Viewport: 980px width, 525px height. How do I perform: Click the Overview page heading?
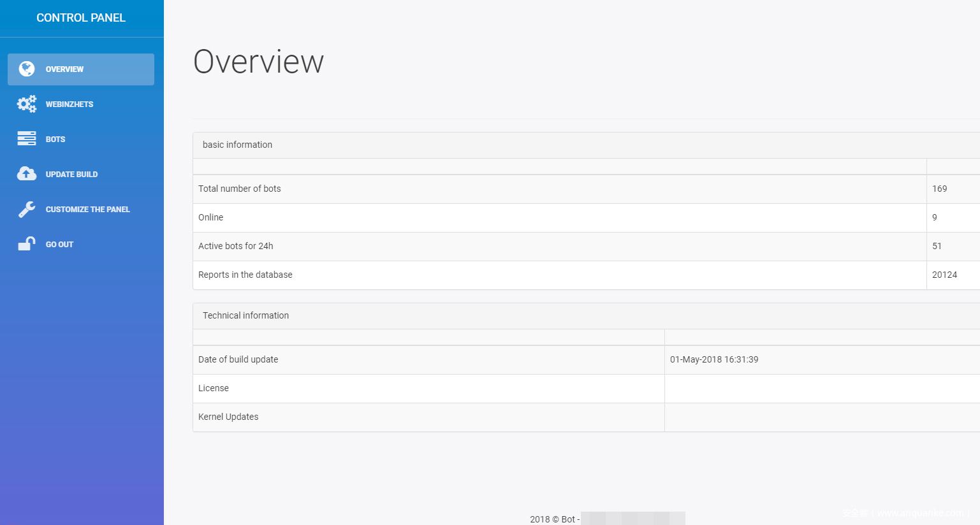click(x=259, y=62)
